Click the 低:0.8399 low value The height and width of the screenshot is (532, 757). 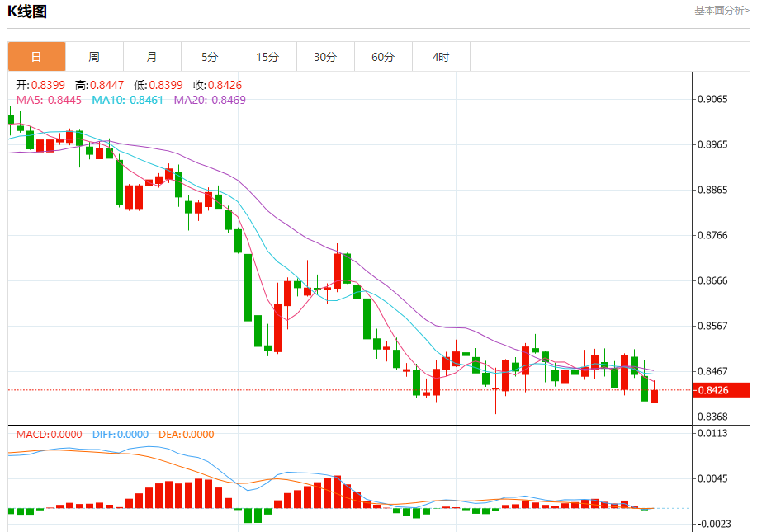pos(158,86)
